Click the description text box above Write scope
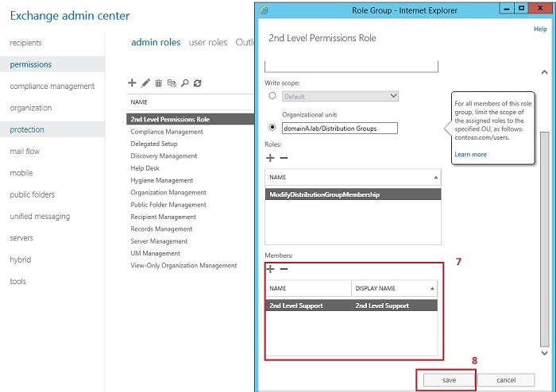The image size is (556, 392). 351,67
